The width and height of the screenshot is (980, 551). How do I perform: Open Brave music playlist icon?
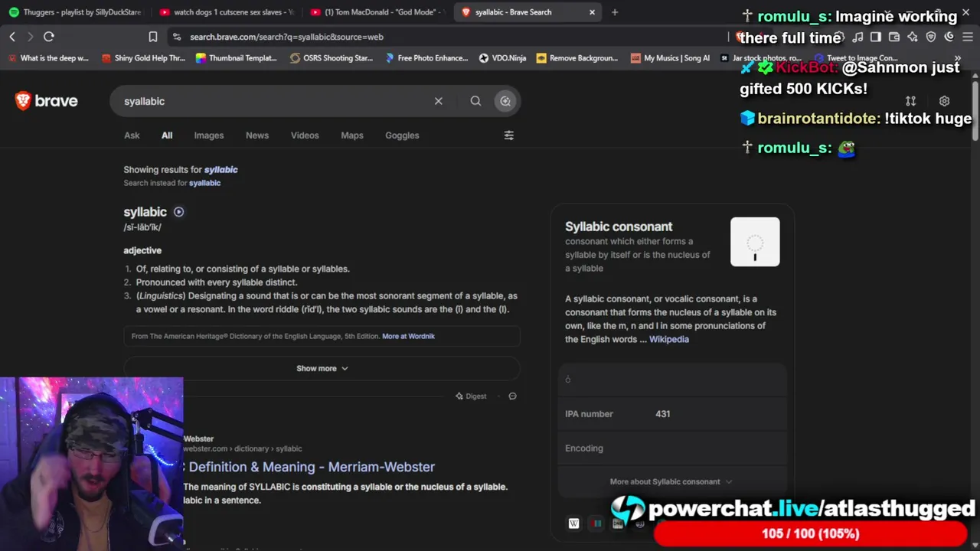[x=857, y=37]
